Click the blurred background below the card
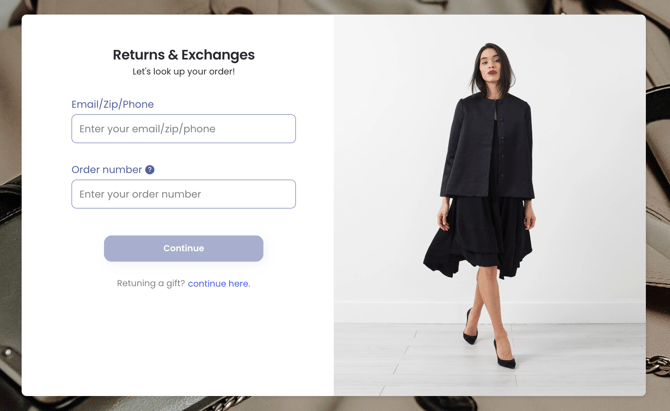Screen dimensions: 670x411 point(335,404)
